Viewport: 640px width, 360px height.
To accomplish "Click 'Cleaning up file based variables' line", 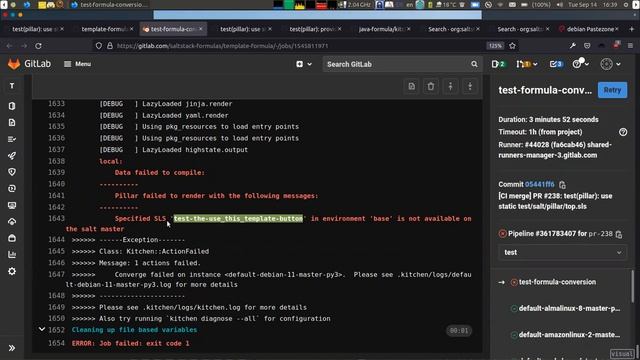I will point(134,329).
